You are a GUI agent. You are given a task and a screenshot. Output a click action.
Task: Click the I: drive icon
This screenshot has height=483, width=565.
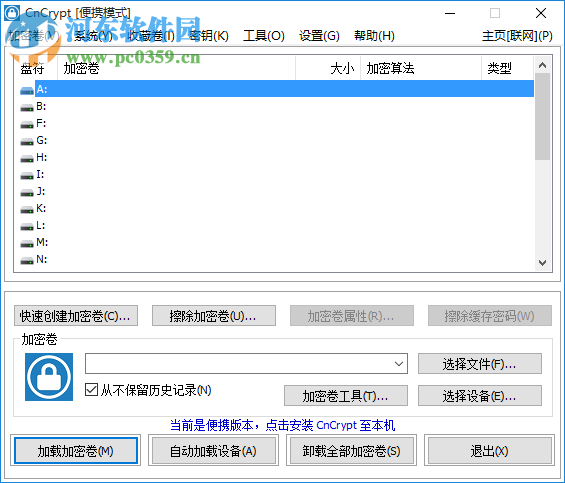(x=27, y=175)
